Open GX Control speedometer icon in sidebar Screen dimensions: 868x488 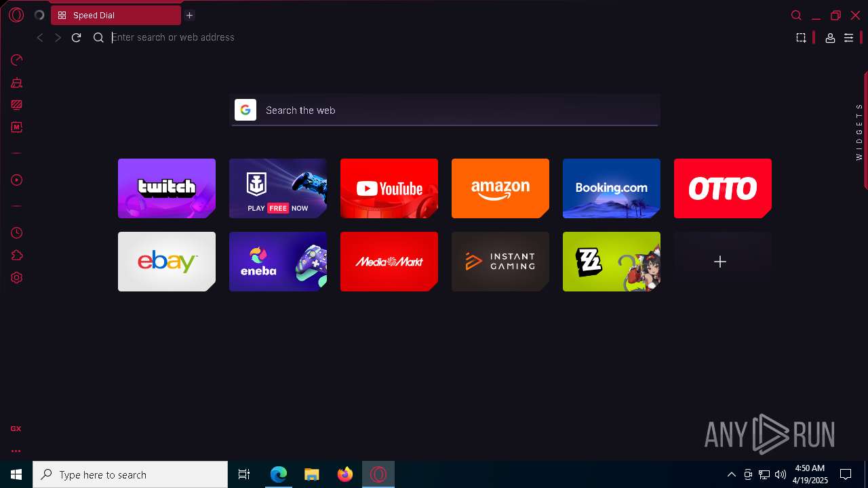[17, 60]
